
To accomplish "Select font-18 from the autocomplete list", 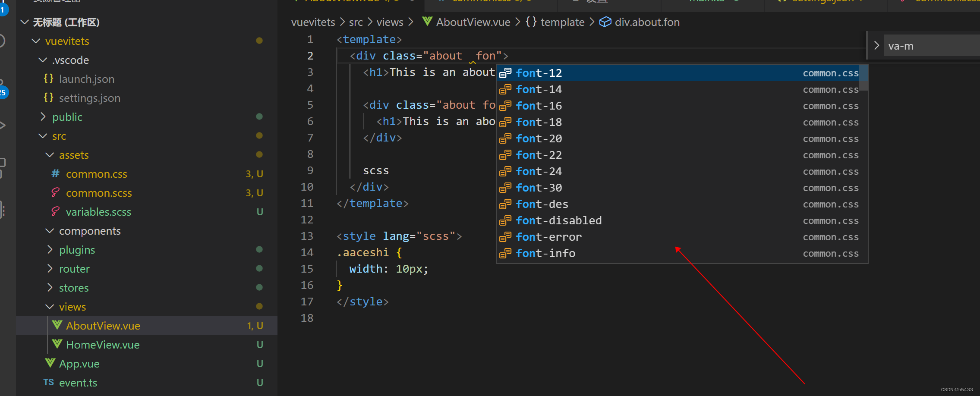I will (x=539, y=122).
